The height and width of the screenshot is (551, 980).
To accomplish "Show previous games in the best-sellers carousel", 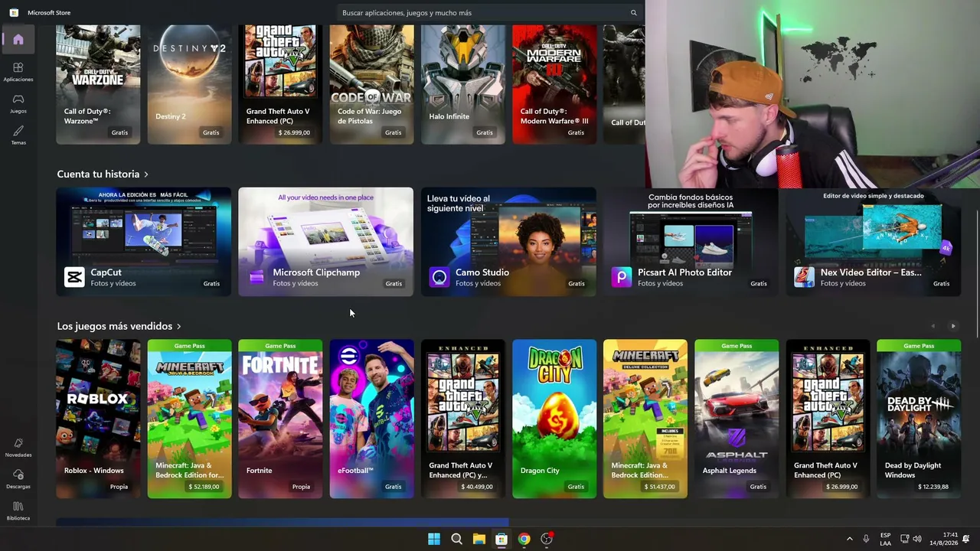I will coord(933,326).
